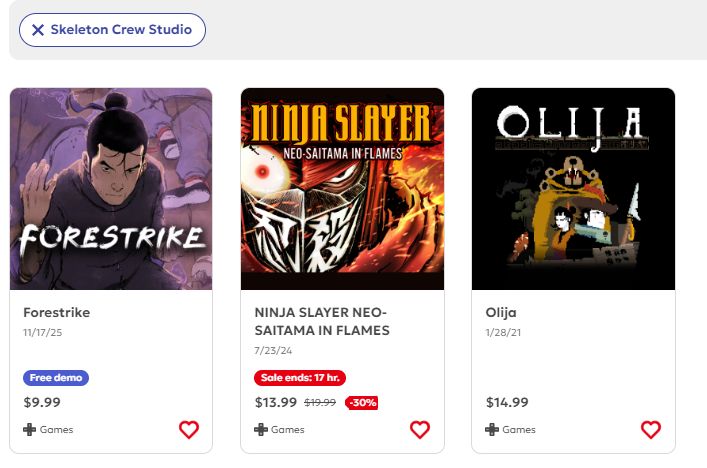This screenshot has height=468, width=707.
Task: Click the -30% discount badge
Action: (x=361, y=403)
